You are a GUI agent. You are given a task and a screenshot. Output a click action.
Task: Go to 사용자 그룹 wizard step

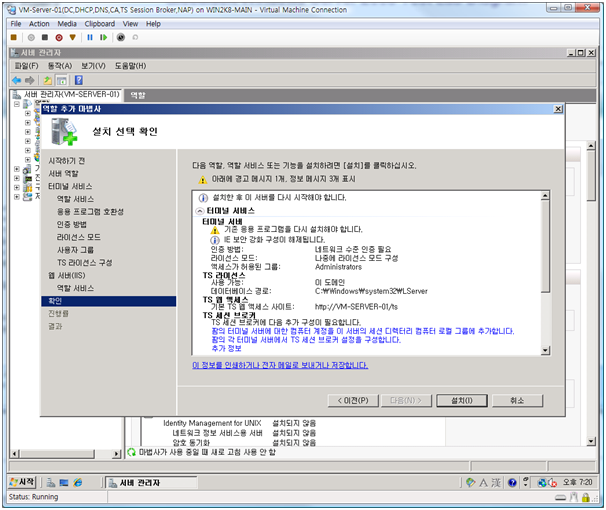click(75, 250)
